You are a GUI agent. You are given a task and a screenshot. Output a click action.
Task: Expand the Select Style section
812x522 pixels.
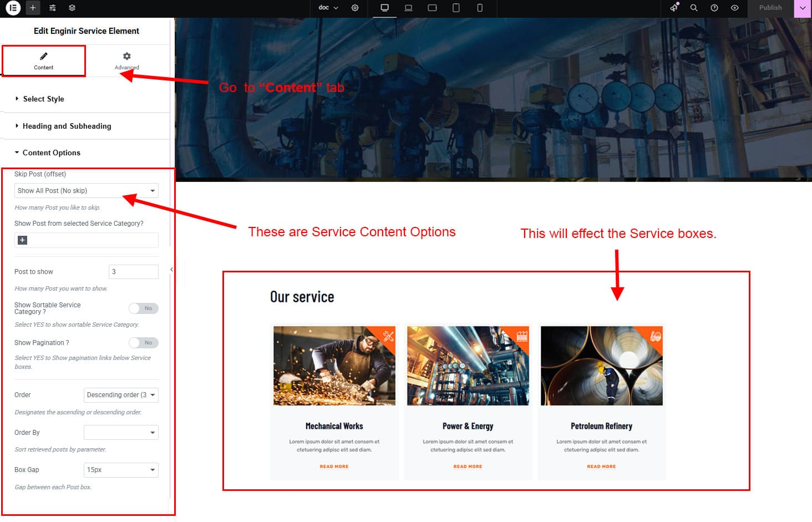click(43, 99)
